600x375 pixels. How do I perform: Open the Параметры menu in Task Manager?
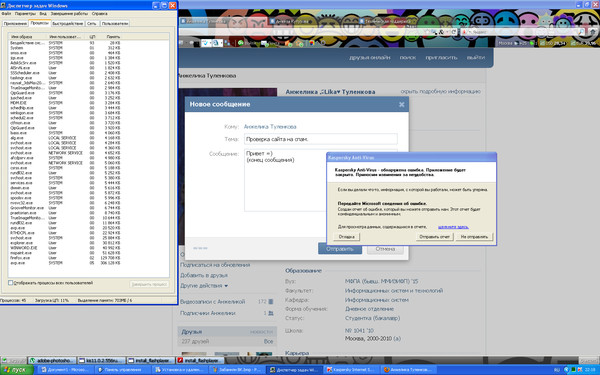pos(25,13)
